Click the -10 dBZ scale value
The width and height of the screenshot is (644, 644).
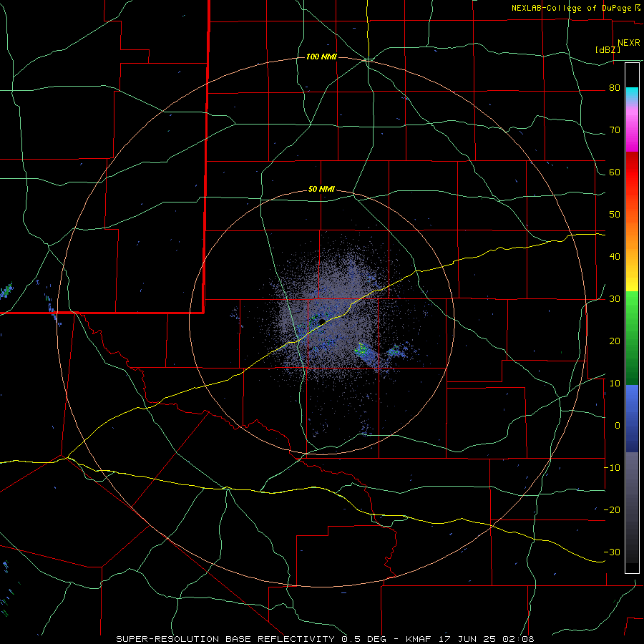pos(612,468)
